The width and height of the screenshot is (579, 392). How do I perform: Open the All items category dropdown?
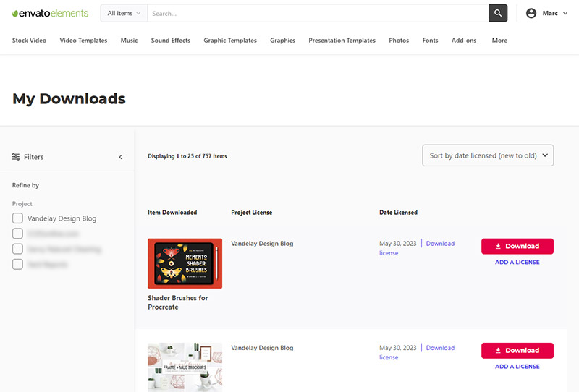pyautogui.click(x=124, y=13)
